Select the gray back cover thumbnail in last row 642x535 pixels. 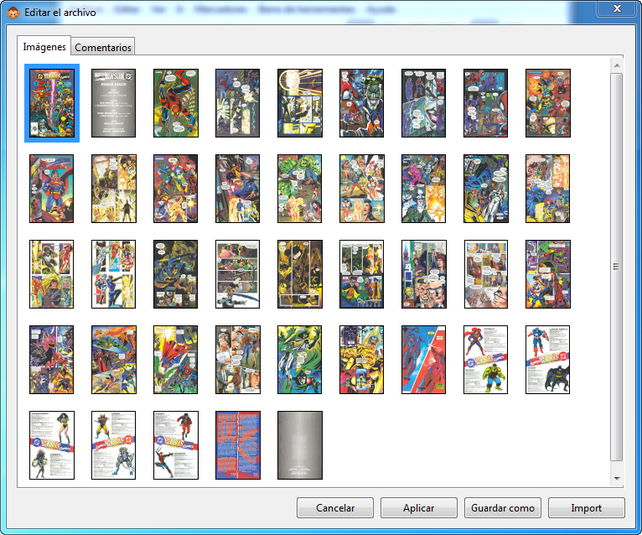click(x=300, y=445)
